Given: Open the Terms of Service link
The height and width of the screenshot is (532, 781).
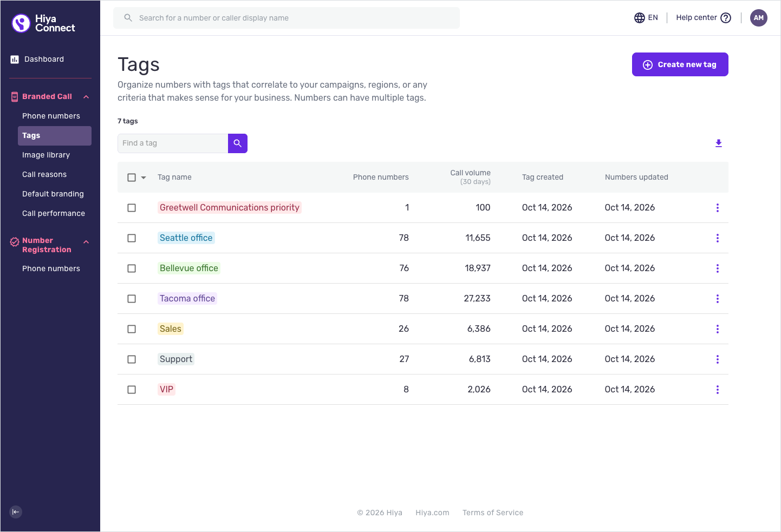Looking at the screenshot, I should tap(493, 513).
